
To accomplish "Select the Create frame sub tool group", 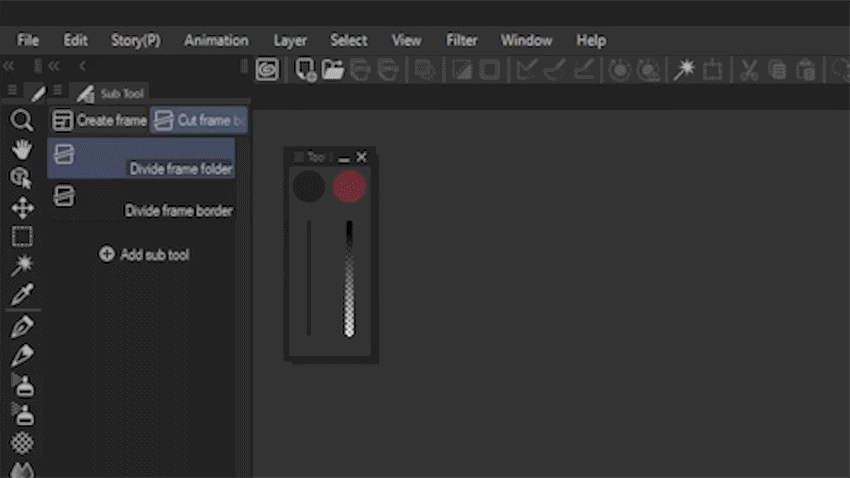I will point(99,120).
